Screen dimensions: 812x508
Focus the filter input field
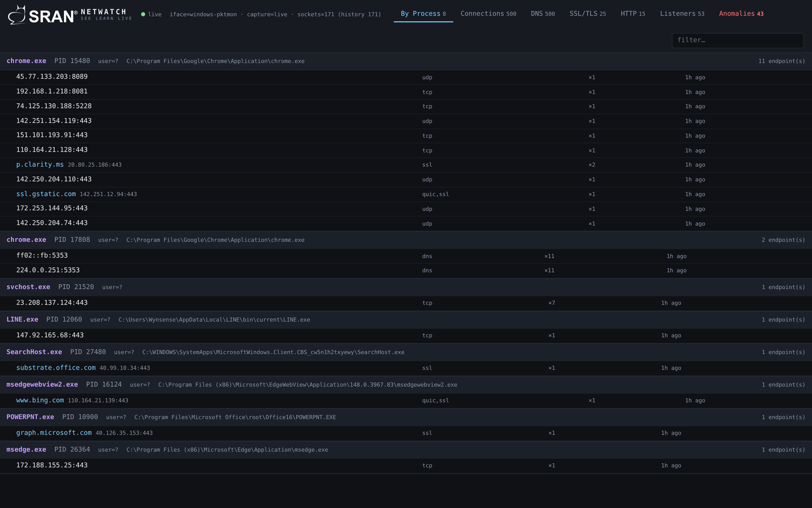tap(737, 40)
